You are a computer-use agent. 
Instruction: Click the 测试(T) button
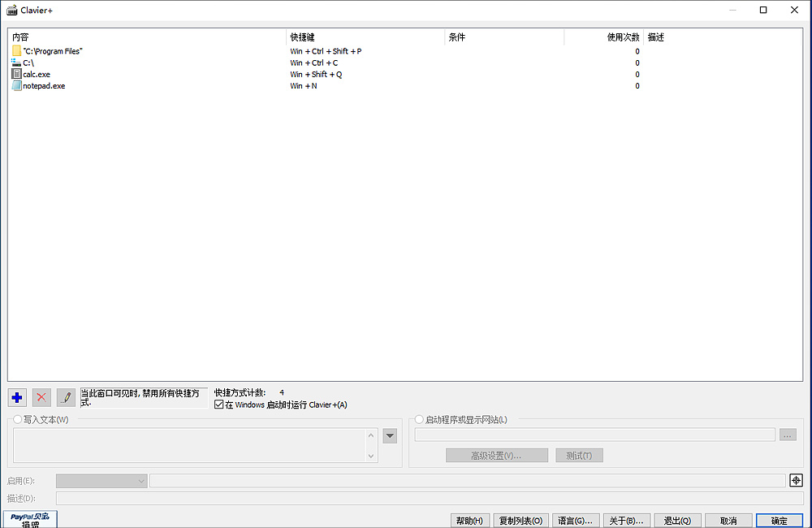[x=579, y=456]
